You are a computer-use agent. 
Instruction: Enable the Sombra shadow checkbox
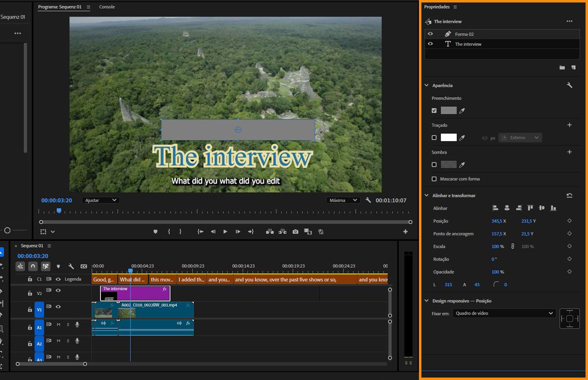[434, 165]
